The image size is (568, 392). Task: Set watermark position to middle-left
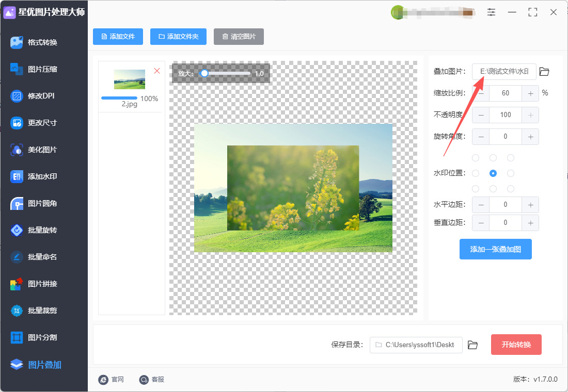click(x=476, y=173)
